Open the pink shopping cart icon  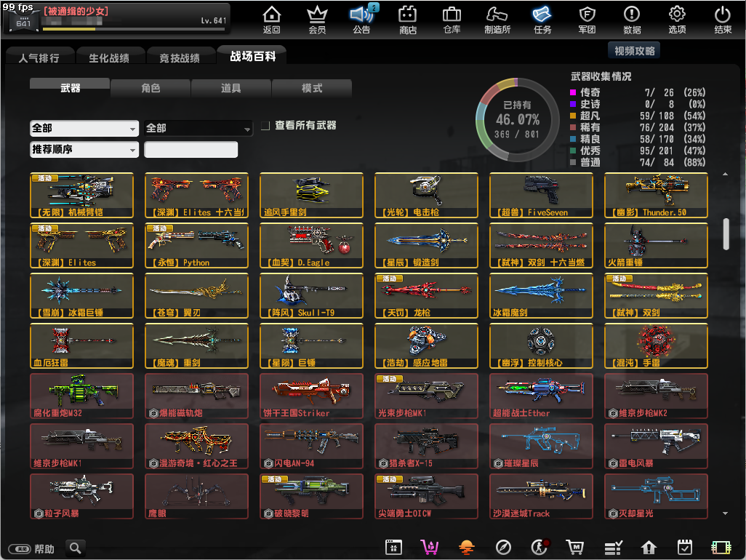430,548
